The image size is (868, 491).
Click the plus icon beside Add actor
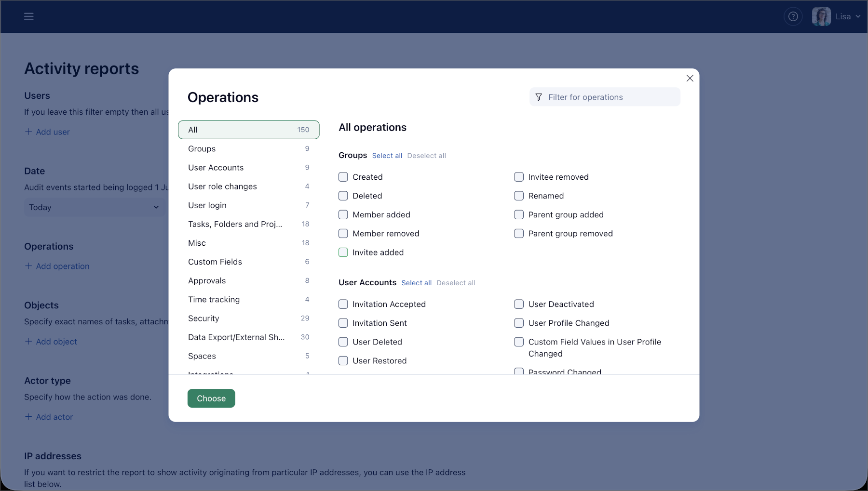[x=28, y=417]
